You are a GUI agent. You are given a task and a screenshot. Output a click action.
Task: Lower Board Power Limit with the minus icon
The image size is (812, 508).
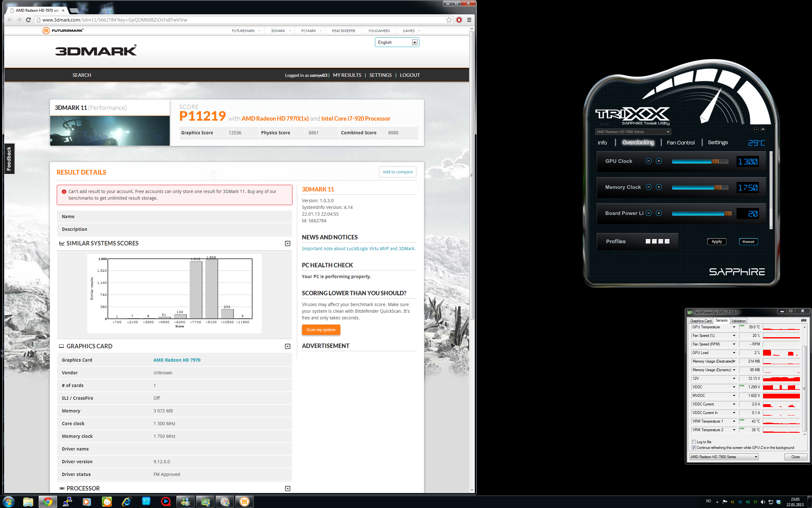pos(649,213)
